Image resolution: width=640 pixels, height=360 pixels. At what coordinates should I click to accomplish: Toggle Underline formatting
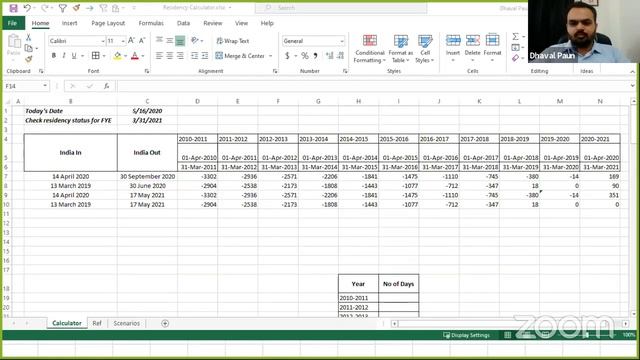point(74,56)
